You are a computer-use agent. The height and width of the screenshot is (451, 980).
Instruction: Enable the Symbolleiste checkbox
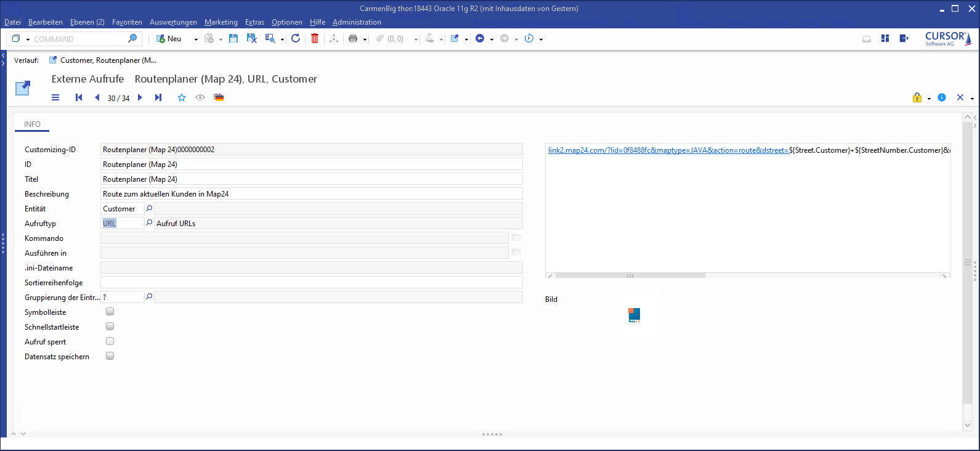click(110, 312)
